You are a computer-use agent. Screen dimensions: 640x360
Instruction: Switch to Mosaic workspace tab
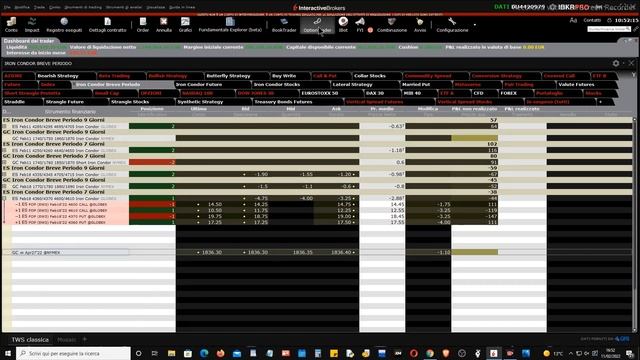(67, 340)
